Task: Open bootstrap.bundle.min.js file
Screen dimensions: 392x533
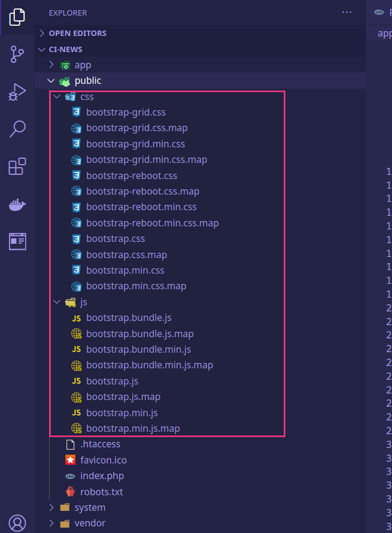Action: 139,349
